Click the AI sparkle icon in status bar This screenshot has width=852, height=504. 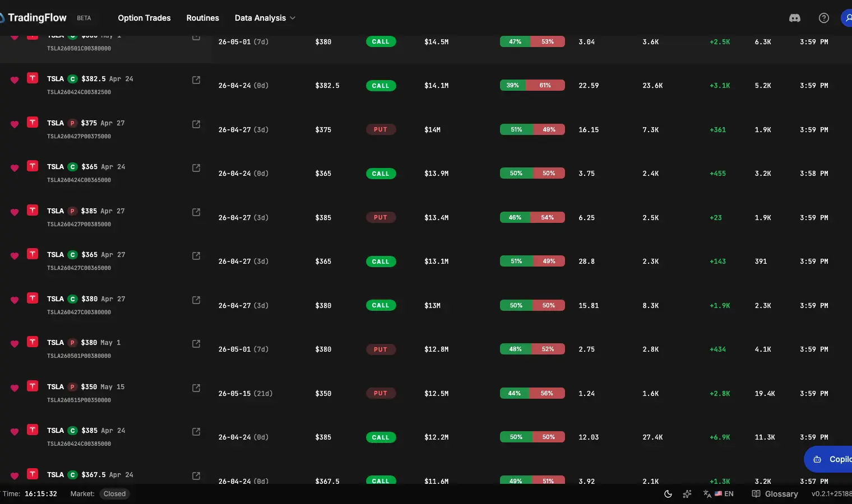pos(687,494)
